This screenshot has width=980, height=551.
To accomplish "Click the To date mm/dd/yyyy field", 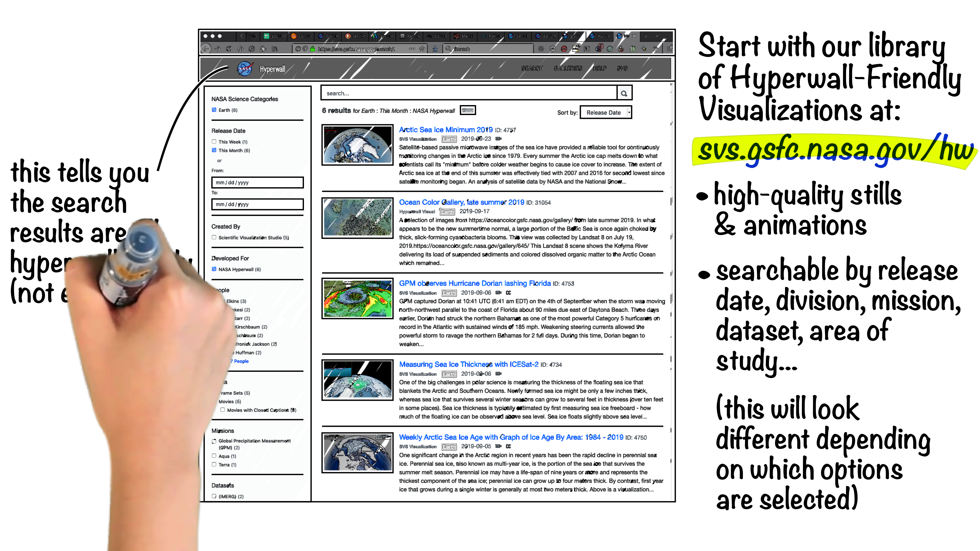I will pos(258,204).
